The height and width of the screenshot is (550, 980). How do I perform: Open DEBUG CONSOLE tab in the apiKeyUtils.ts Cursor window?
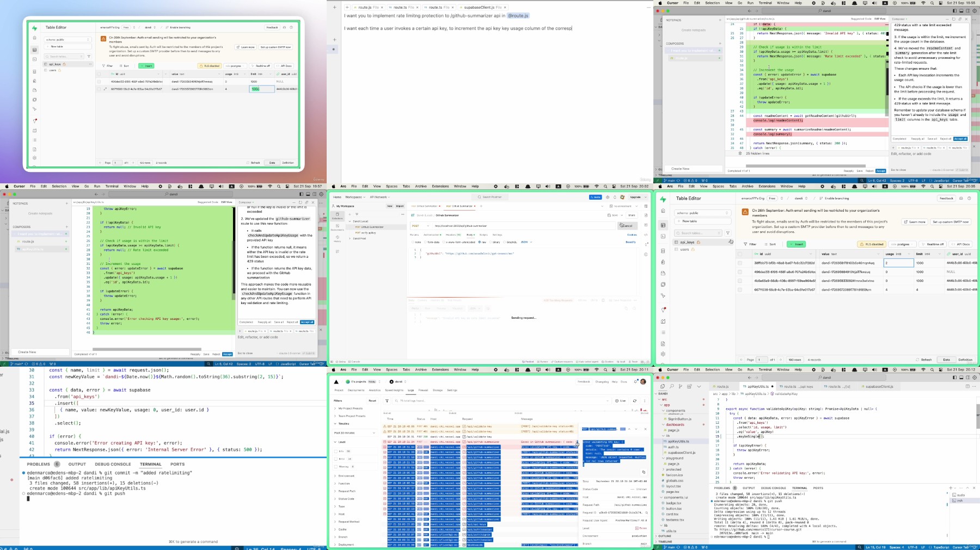(773, 488)
